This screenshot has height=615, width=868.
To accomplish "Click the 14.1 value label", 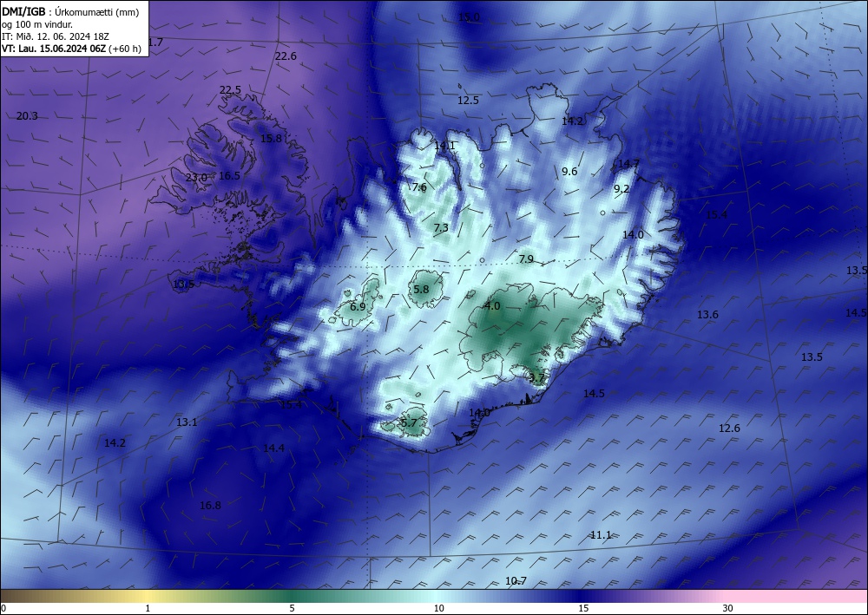I will (x=444, y=146).
